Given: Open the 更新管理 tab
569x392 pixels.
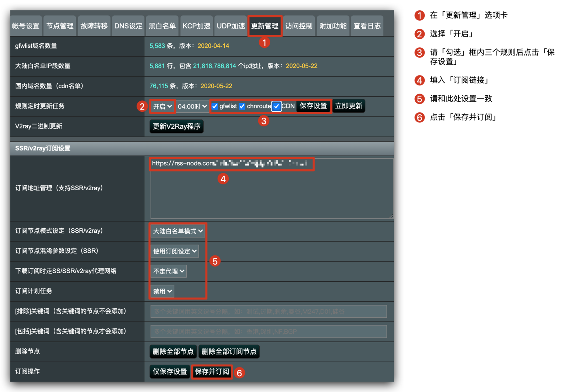Looking at the screenshot, I should 265,26.
